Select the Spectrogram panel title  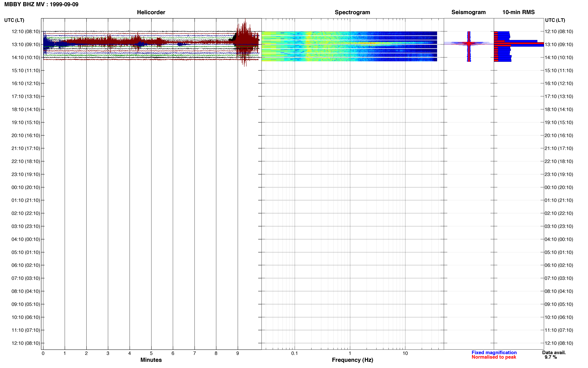pyautogui.click(x=352, y=12)
